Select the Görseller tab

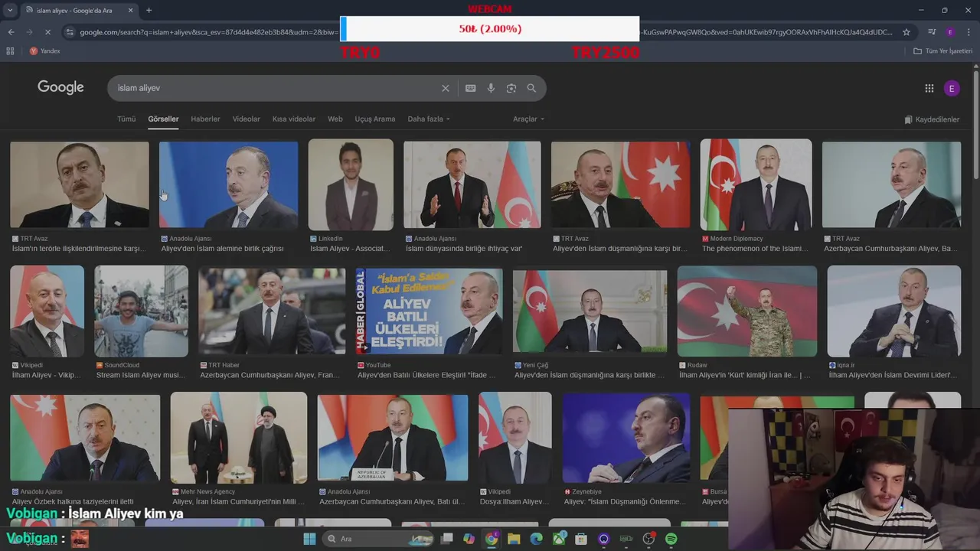pyautogui.click(x=163, y=119)
